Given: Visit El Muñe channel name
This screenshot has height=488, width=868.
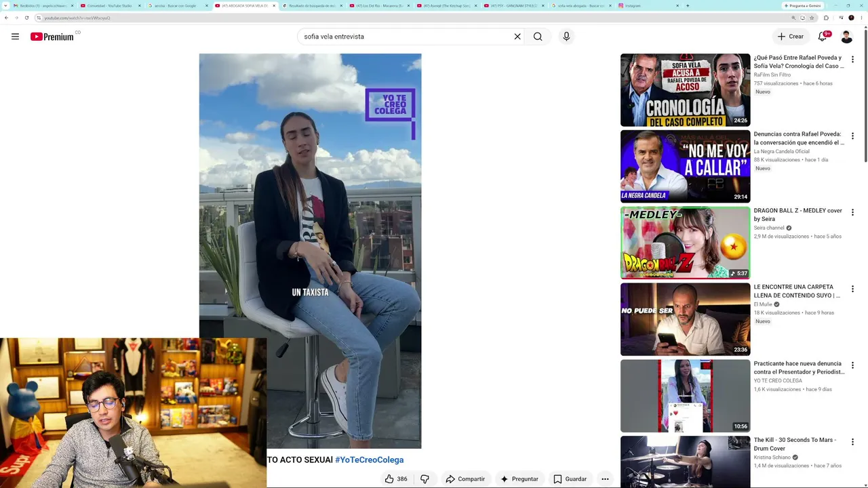Looking at the screenshot, I should (763, 304).
